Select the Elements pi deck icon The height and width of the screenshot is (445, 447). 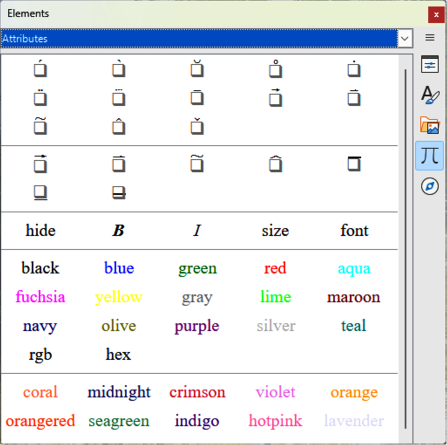point(430,156)
